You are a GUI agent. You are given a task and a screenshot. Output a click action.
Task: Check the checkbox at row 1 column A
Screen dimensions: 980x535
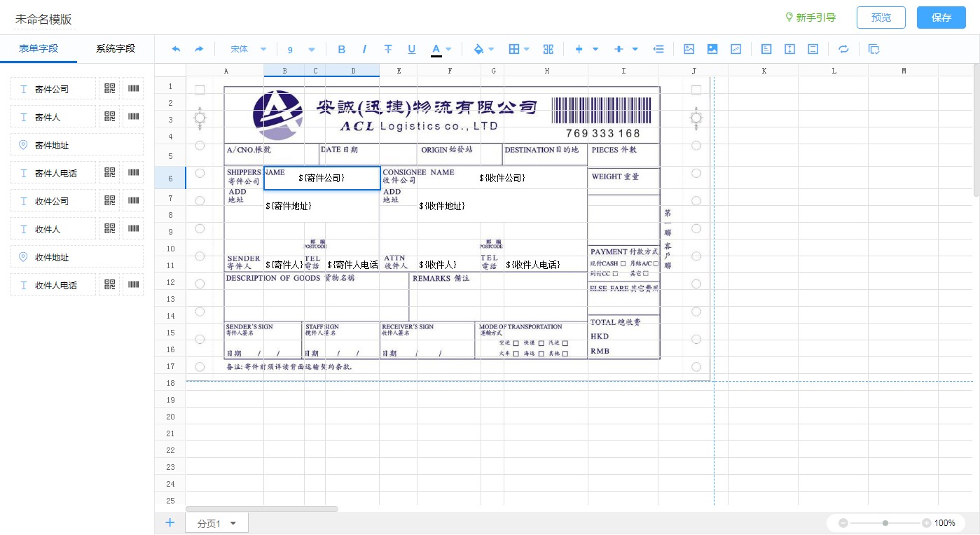[200, 90]
